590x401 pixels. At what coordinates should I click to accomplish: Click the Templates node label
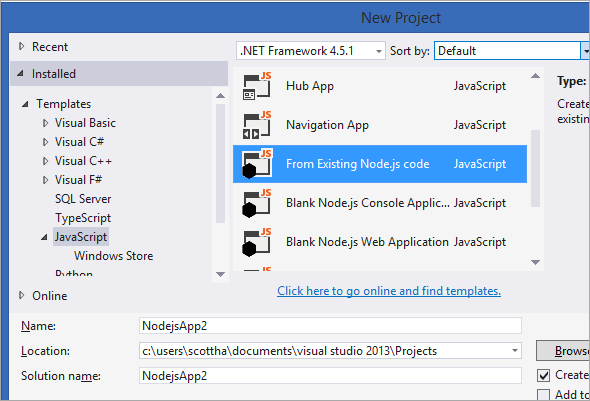(x=64, y=104)
